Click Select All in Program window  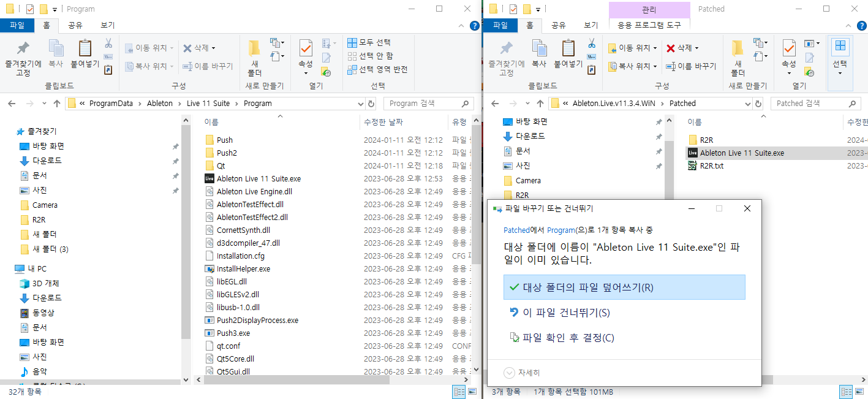point(369,42)
